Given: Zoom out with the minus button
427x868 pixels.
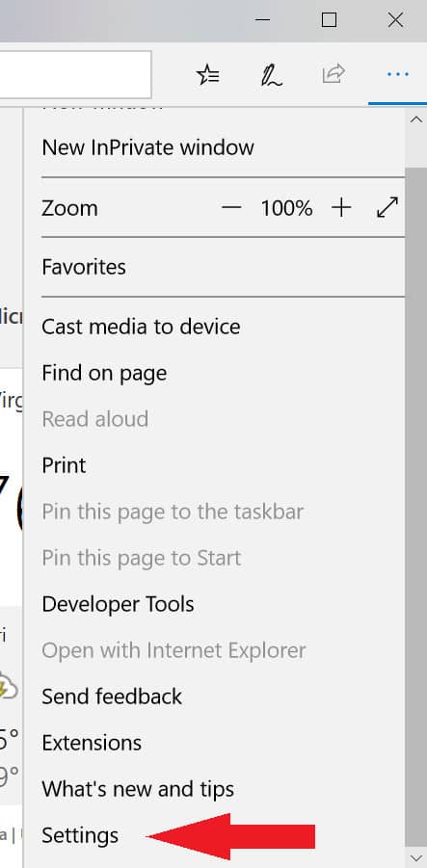Looking at the screenshot, I should [231, 207].
